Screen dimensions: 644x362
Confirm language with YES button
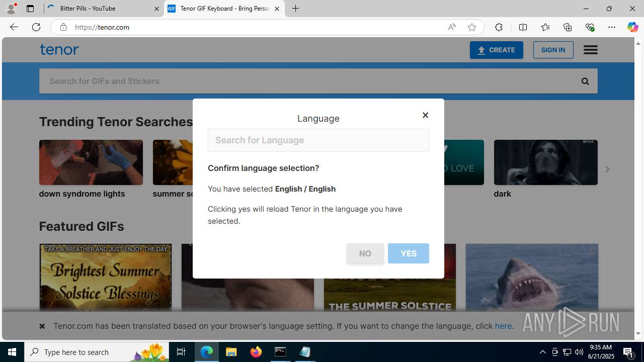click(408, 253)
